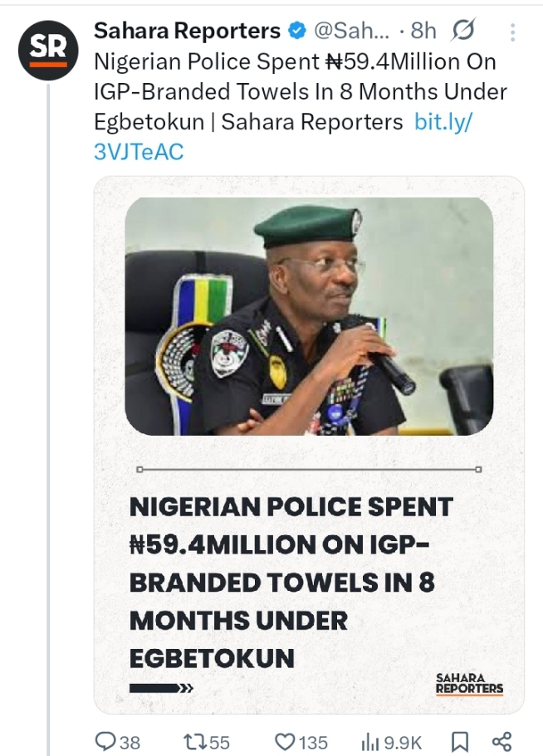The width and height of the screenshot is (543, 756).
Task: Click the reply speech bubble icon
Action: pyautogui.click(x=107, y=741)
